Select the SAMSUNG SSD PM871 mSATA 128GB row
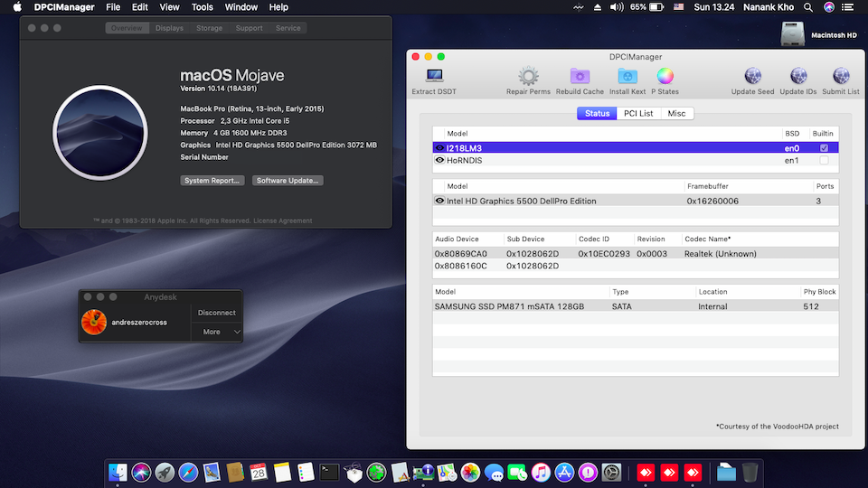 click(636, 306)
